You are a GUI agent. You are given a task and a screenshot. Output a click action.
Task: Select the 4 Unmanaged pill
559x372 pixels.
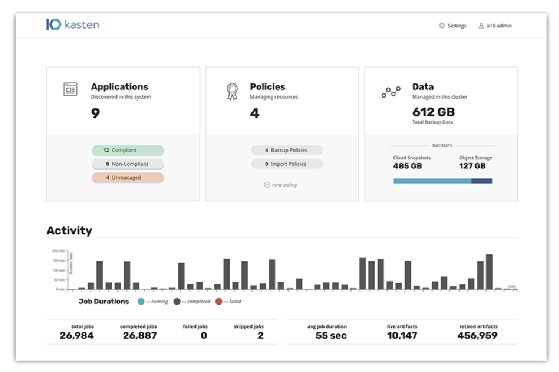[x=128, y=178]
